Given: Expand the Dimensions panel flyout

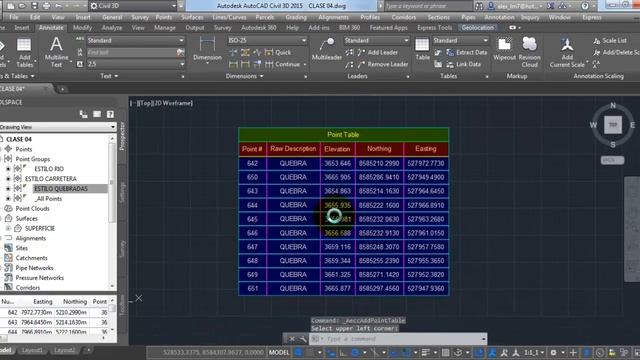Looking at the screenshot, I should pyautogui.click(x=244, y=76).
